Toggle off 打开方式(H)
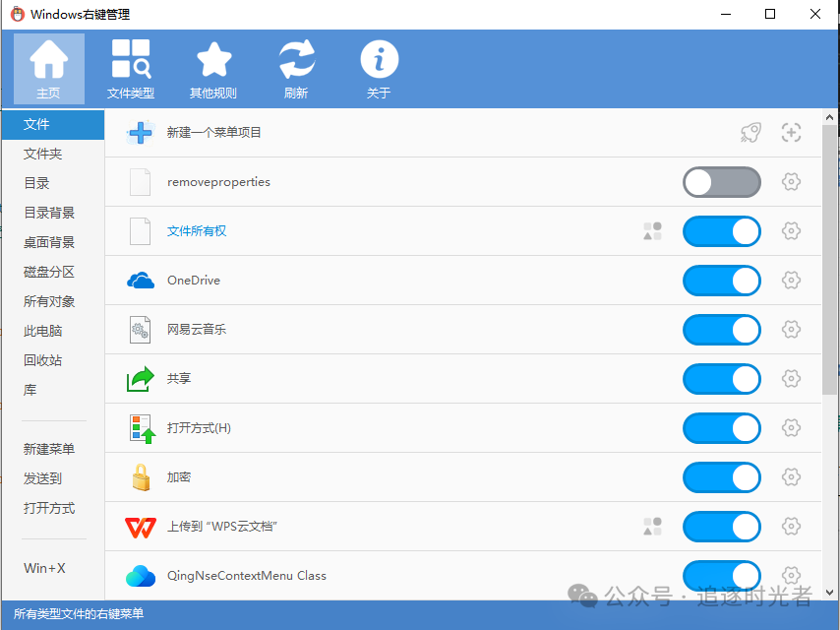The image size is (840, 630). (722, 428)
